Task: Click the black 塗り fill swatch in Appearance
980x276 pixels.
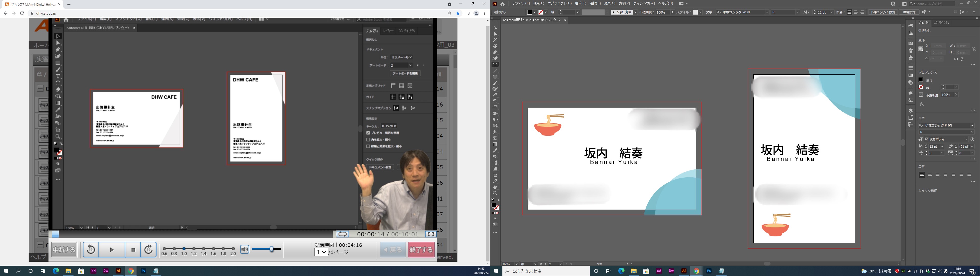Action: click(x=921, y=80)
